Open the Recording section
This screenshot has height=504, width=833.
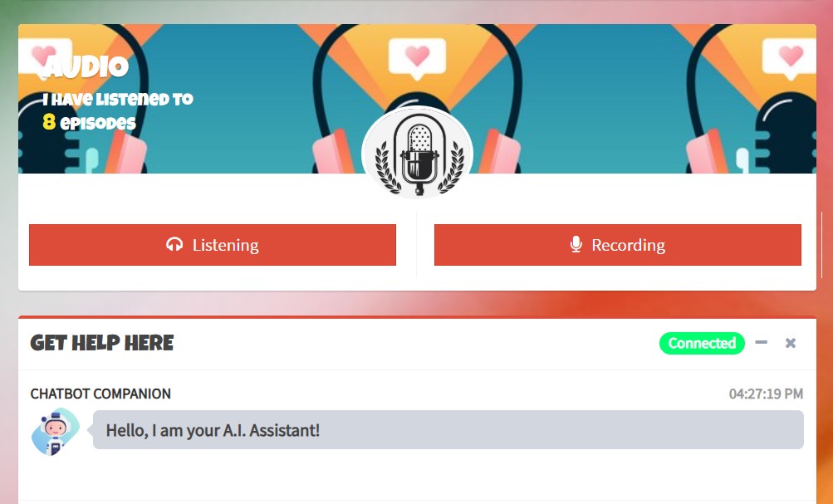point(617,245)
